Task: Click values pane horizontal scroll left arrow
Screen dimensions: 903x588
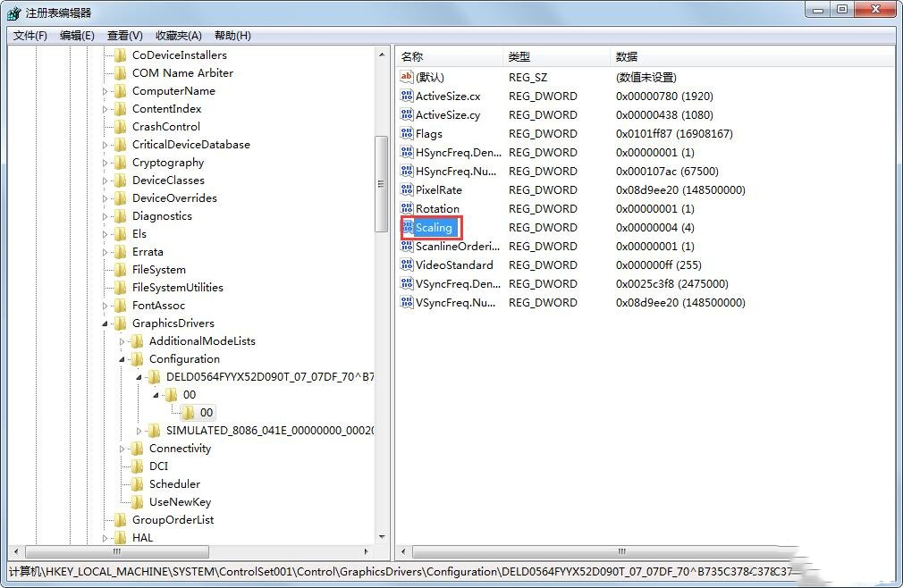Action: click(x=403, y=551)
